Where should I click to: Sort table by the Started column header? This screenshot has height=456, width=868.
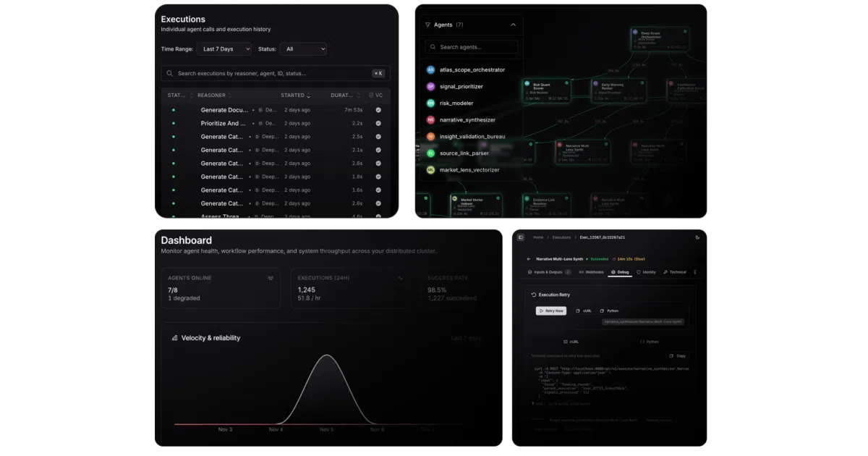(x=296, y=95)
